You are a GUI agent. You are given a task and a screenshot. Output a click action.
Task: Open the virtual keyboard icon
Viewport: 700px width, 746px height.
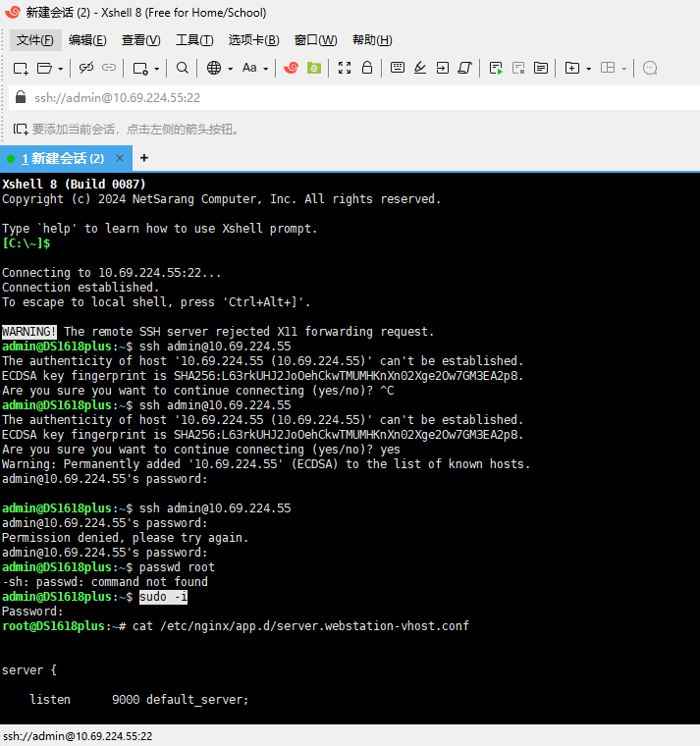[398, 68]
